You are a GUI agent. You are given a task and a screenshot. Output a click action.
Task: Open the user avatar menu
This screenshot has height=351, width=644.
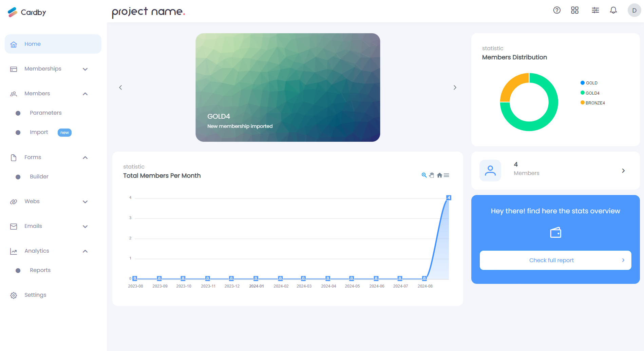pos(634,10)
